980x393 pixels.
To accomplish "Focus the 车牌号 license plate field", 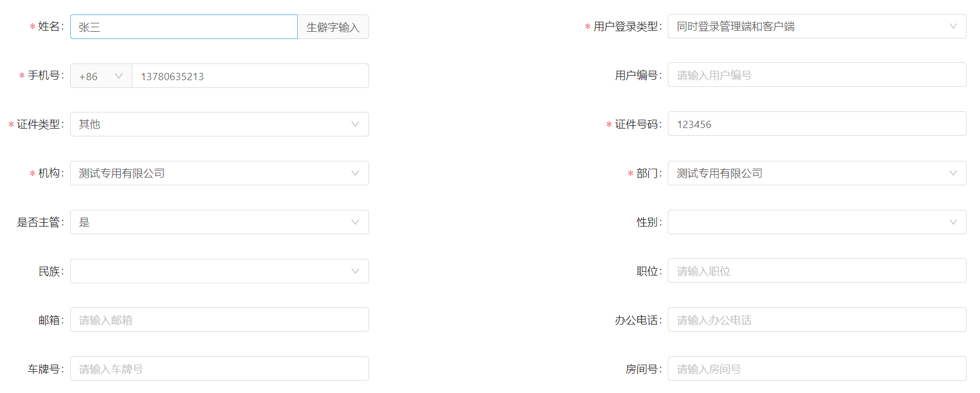I will point(219,369).
